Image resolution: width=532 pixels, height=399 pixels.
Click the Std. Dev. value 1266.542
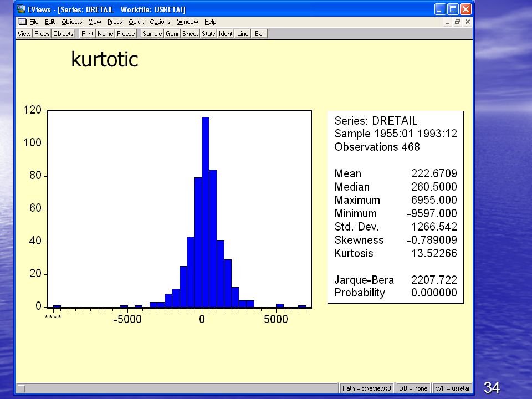click(434, 226)
